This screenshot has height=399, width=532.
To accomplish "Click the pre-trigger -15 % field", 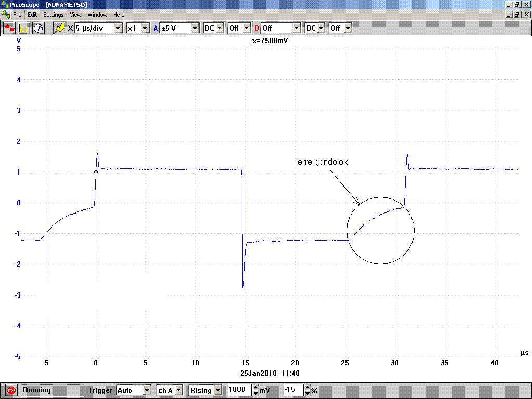I will pyautogui.click(x=294, y=390).
